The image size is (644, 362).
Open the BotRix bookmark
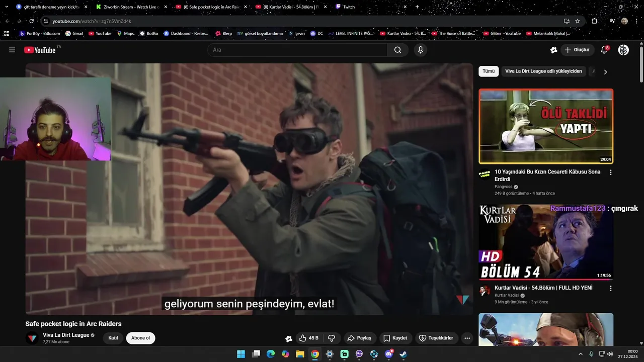pos(149,33)
